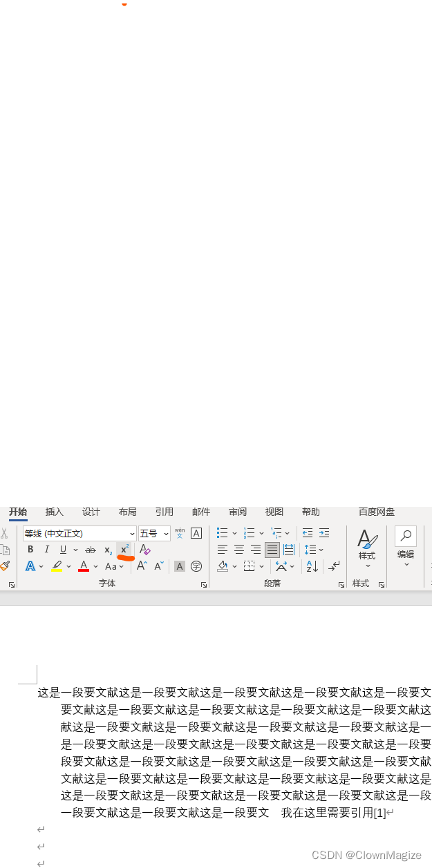The height and width of the screenshot is (868, 432).
Task: Open font color dropdown arrow
Action: coord(95,566)
